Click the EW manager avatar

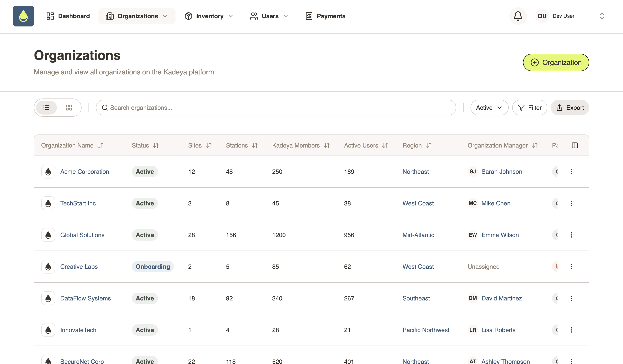point(473,235)
